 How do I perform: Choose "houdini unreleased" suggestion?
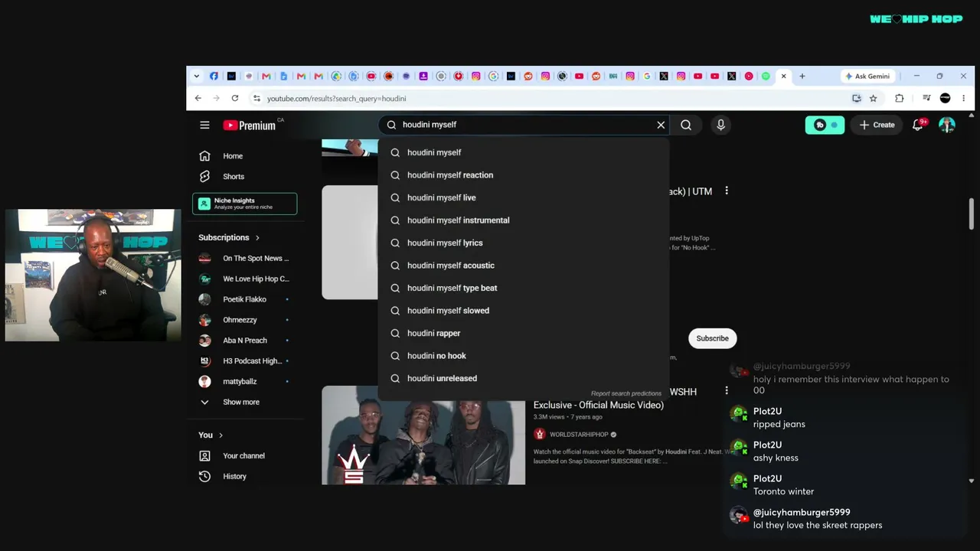coord(524,379)
